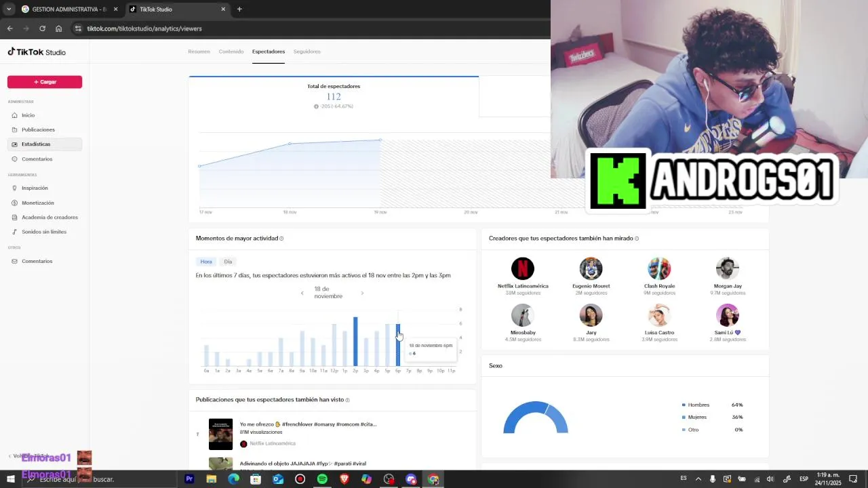Screen dimensions: 868x488
Task: Click the Windows taskbar search box
Action: click(99, 479)
